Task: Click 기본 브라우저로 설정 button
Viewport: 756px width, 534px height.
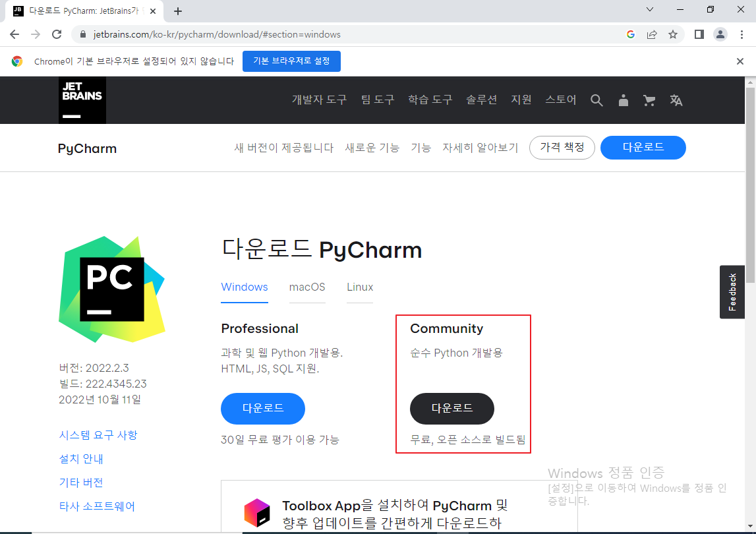Action: 291,61
